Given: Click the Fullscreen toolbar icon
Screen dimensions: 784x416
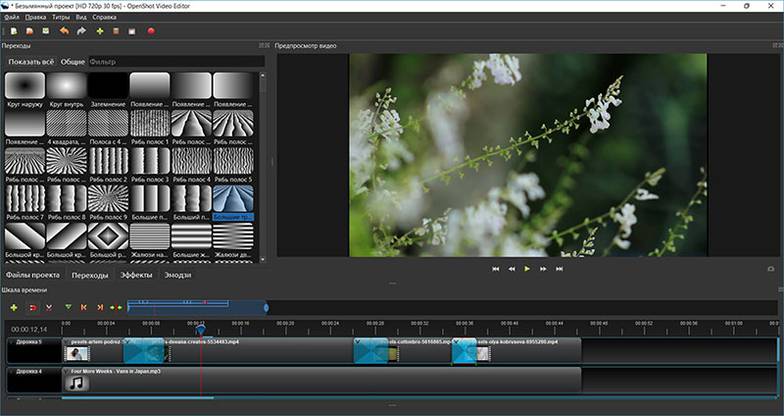Looking at the screenshot, I should tap(132, 31).
